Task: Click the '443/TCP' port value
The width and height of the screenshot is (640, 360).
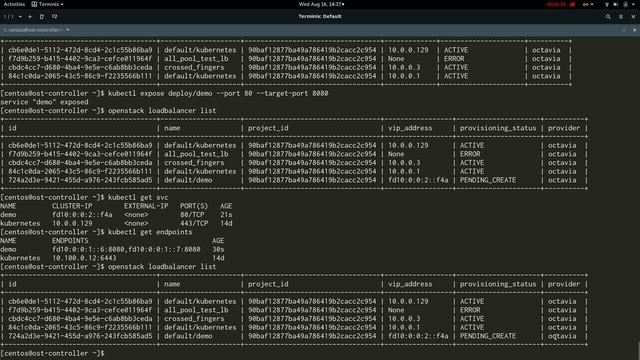Action: click(194, 224)
